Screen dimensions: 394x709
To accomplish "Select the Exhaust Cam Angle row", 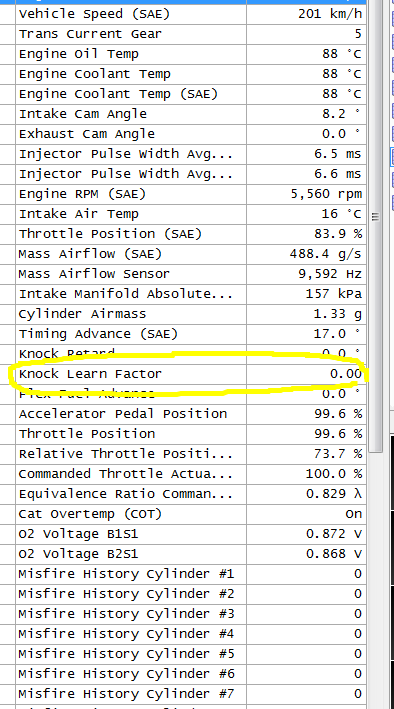I will click(191, 134).
